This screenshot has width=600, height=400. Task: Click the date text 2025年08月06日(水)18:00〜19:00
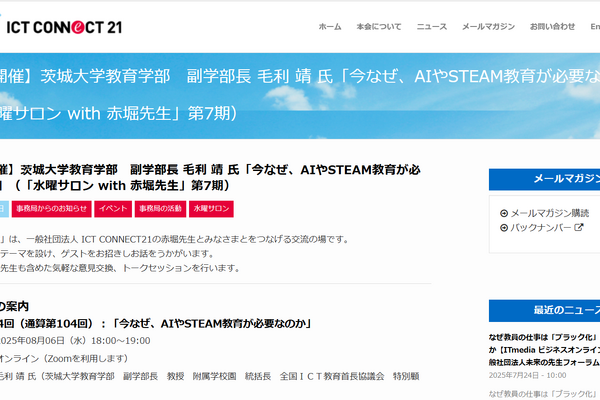pos(75,341)
